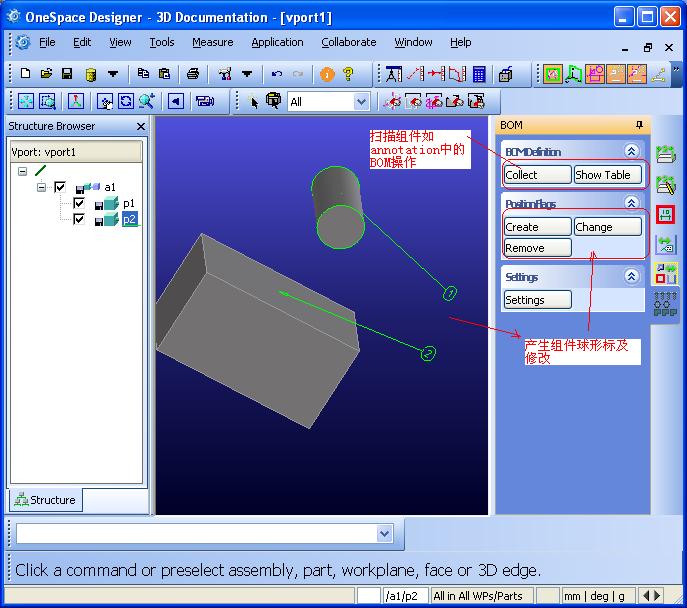The height and width of the screenshot is (608, 687).
Task: Click the select arrow pointer icon
Action: [254, 102]
